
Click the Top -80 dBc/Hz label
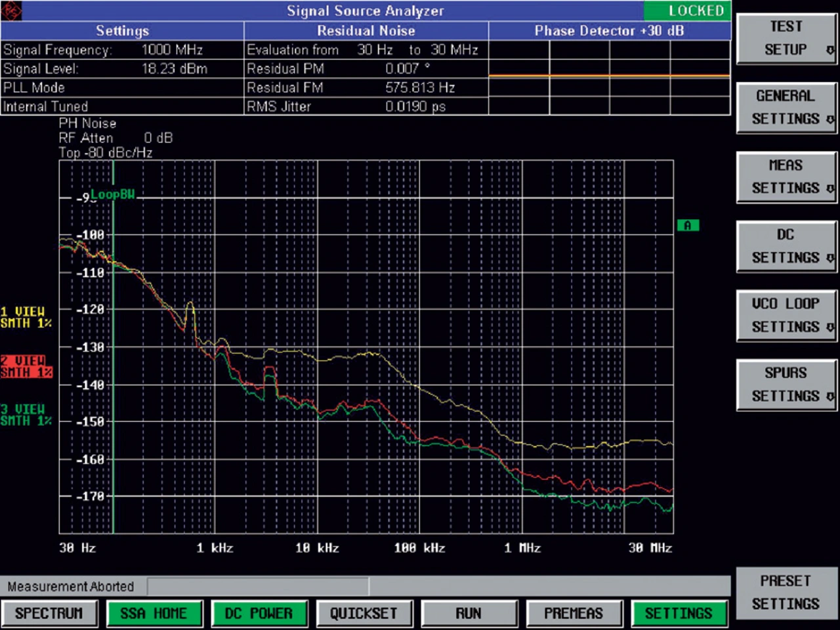pyautogui.click(x=106, y=153)
